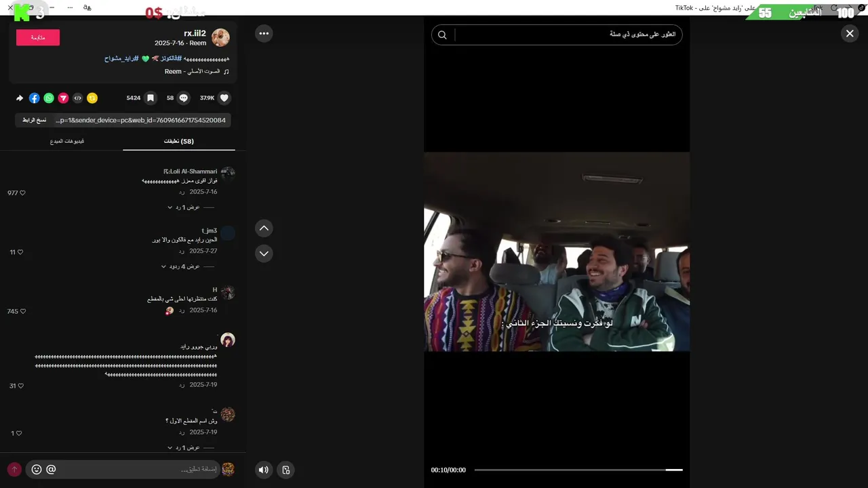The image size is (868, 488).
Task: Insert a mention with the @ icon
Action: click(x=51, y=469)
